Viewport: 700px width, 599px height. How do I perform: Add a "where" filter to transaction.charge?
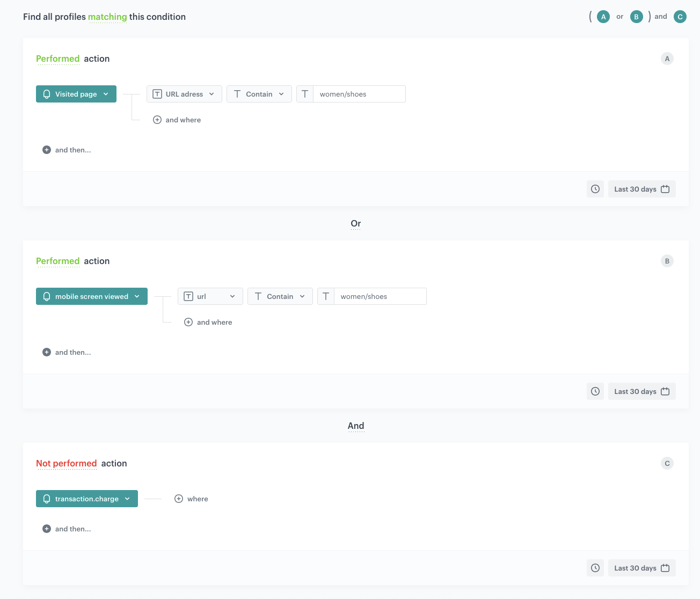[179, 499]
